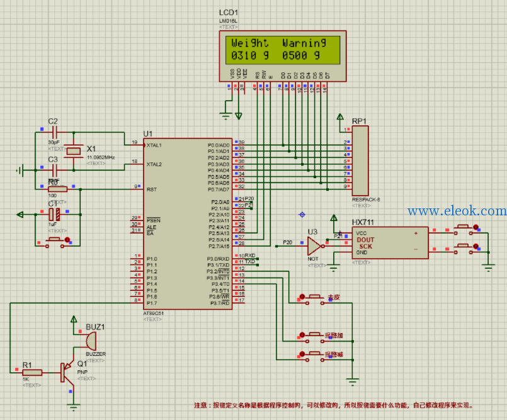
Task: Click the reset push button below C1
Action: 55,242
